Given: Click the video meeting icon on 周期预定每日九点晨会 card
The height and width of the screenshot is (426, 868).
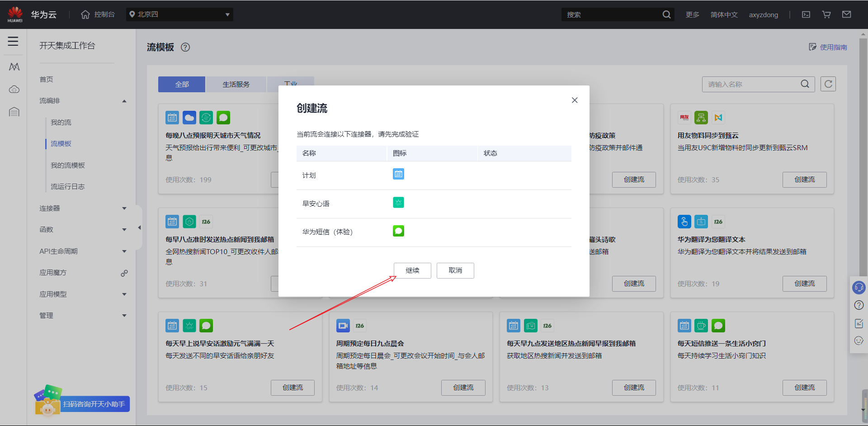Looking at the screenshot, I should 343,326.
